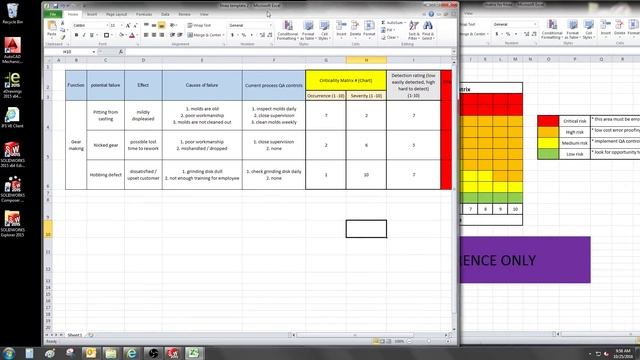Click the Borders icon in Font group

(x=106, y=35)
